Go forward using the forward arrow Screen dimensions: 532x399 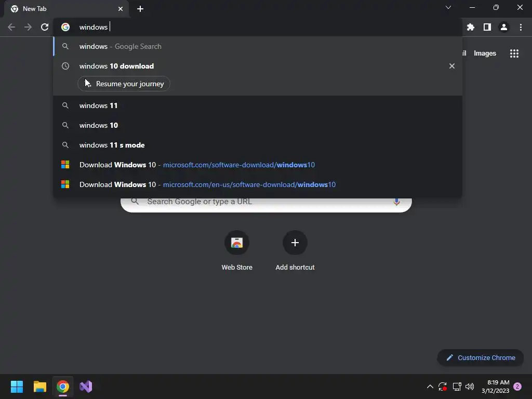click(28, 27)
